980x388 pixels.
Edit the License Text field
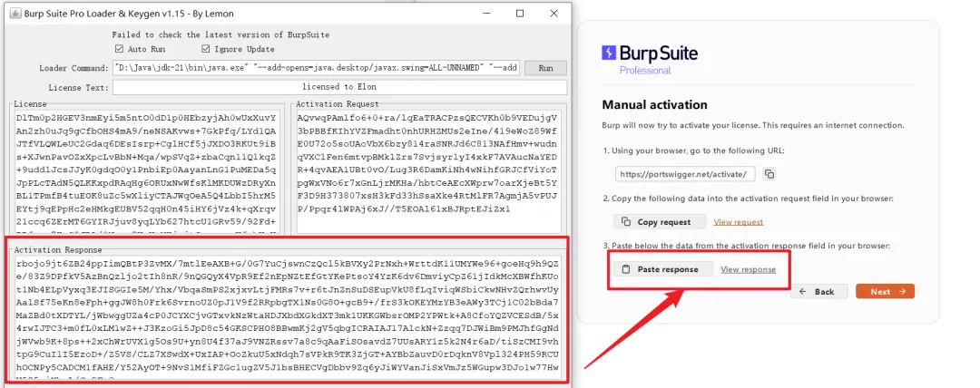[339, 87]
